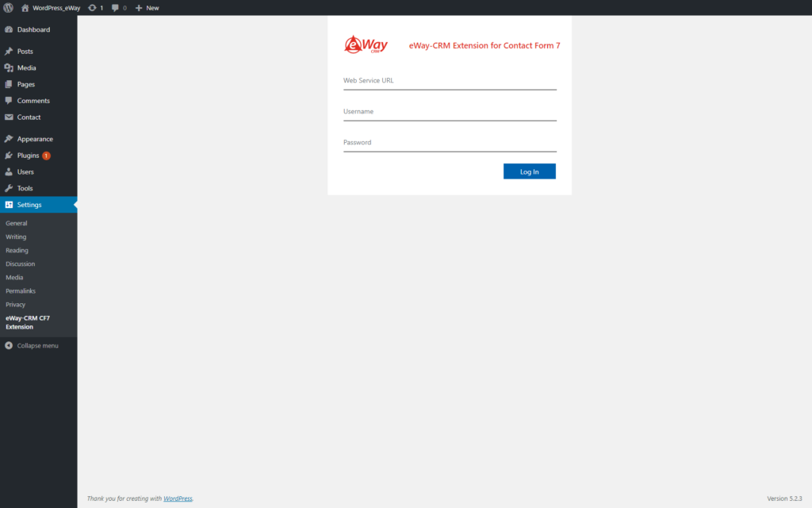Image resolution: width=812 pixels, height=508 pixels.
Task: Click the WordPress_eWay site name link
Action: (x=56, y=8)
